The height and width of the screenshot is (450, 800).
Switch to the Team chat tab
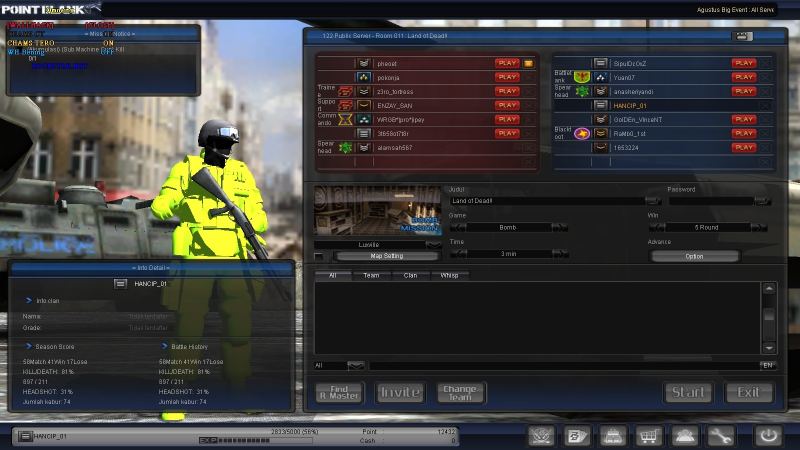pyautogui.click(x=371, y=276)
